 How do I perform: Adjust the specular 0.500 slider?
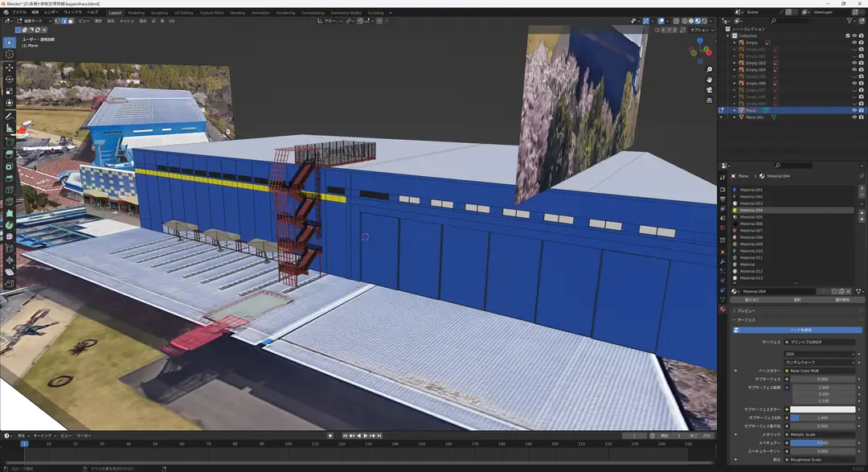click(x=823, y=442)
